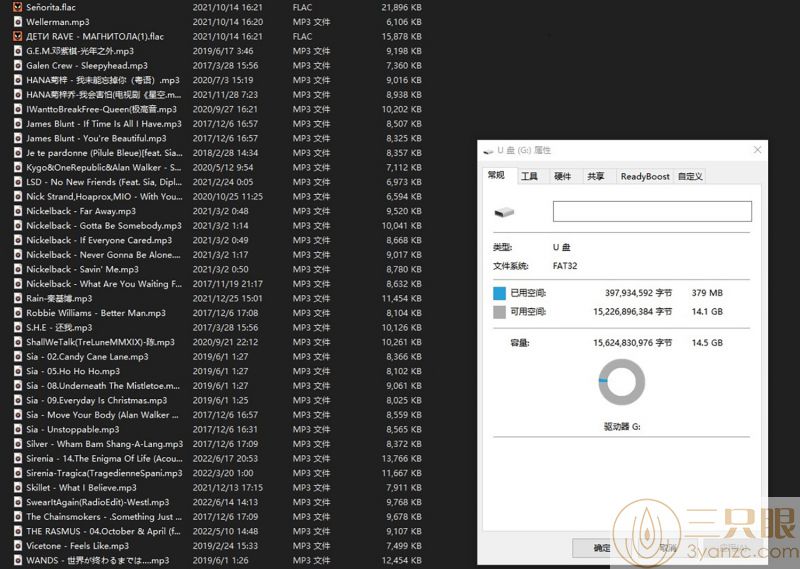Click the MP3 file icon beside Wellerman.mp3
The image size is (800, 569).
pos(18,22)
